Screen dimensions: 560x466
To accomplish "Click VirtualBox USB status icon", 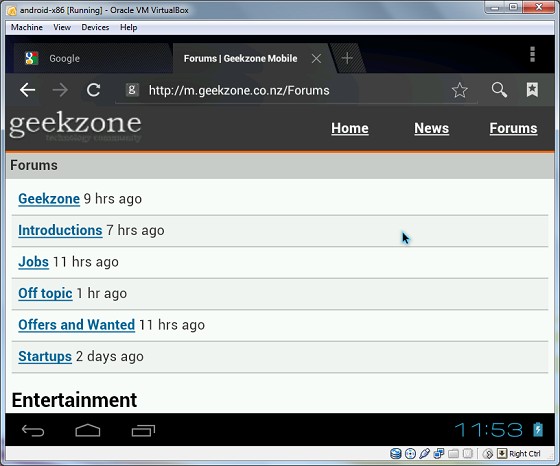I will 424,454.
